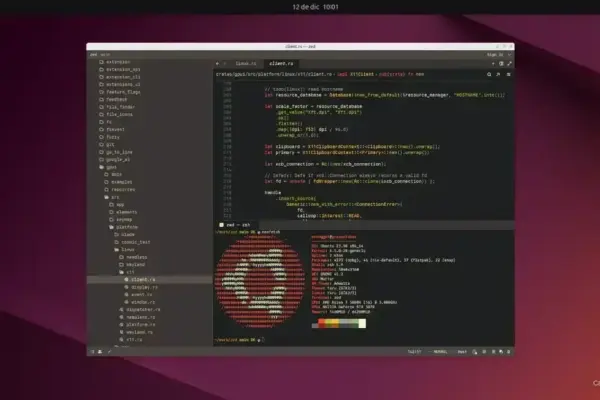Collapse the gpui folder
Viewport: 600px width, 400px height.
coord(108,167)
